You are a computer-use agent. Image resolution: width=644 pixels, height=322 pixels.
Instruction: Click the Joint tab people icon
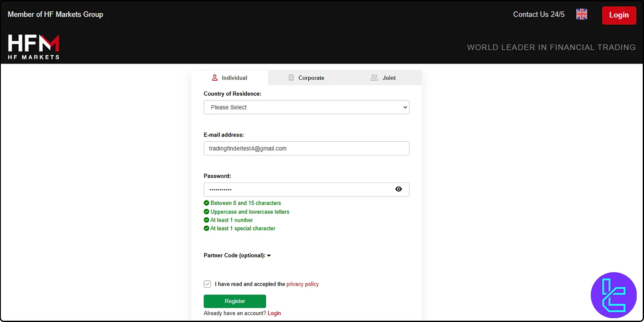tap(374, 78)
